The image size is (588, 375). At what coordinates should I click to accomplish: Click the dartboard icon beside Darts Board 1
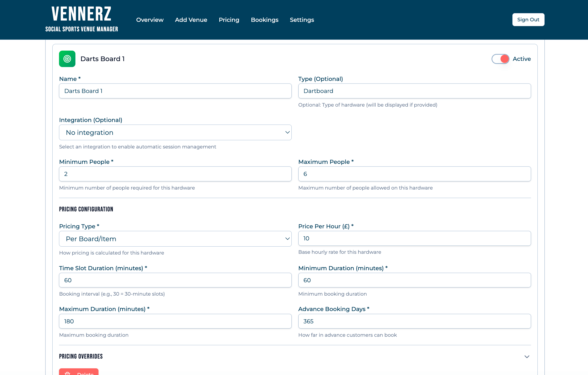tap(67, 59)
